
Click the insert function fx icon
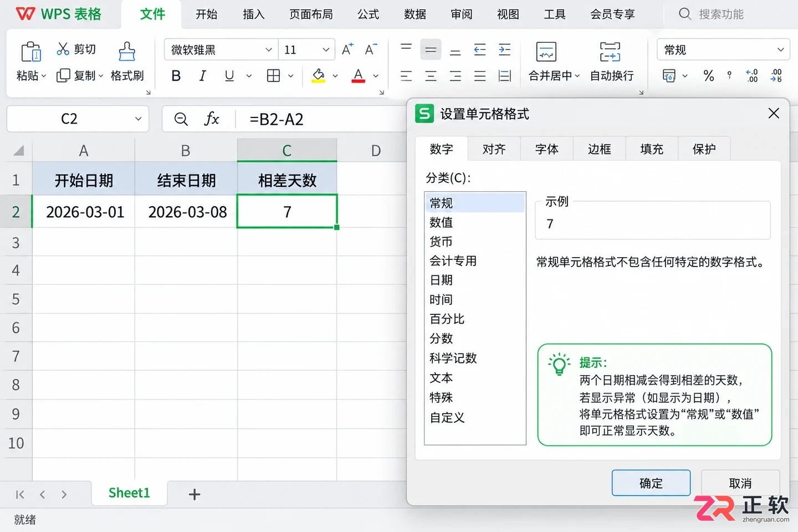(x=212, y=119)
